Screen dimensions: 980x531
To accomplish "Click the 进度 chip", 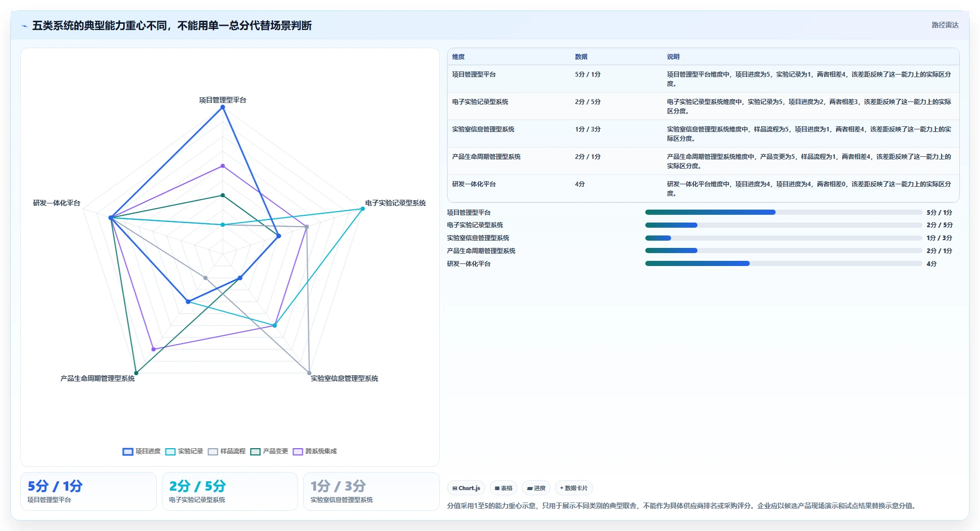I will [x=536, y=488].
